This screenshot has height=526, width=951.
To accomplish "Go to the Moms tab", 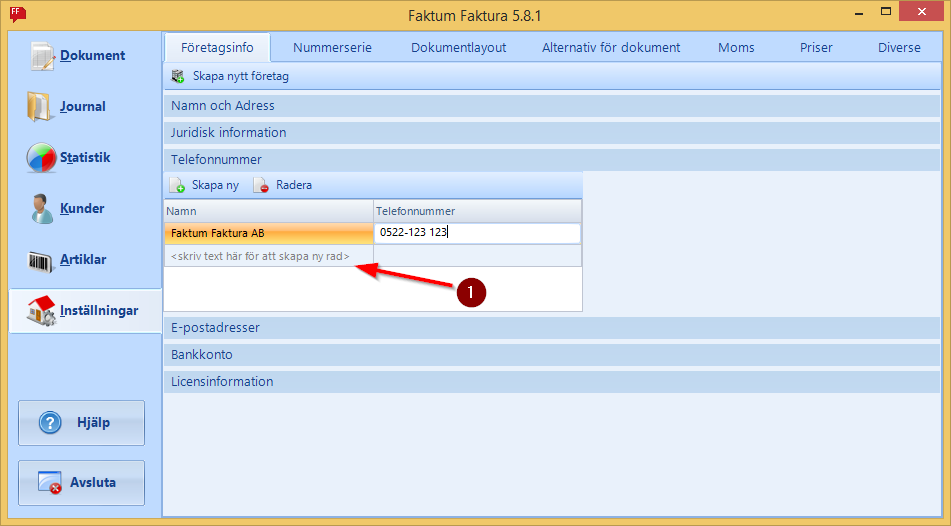I will coord(736,47).
